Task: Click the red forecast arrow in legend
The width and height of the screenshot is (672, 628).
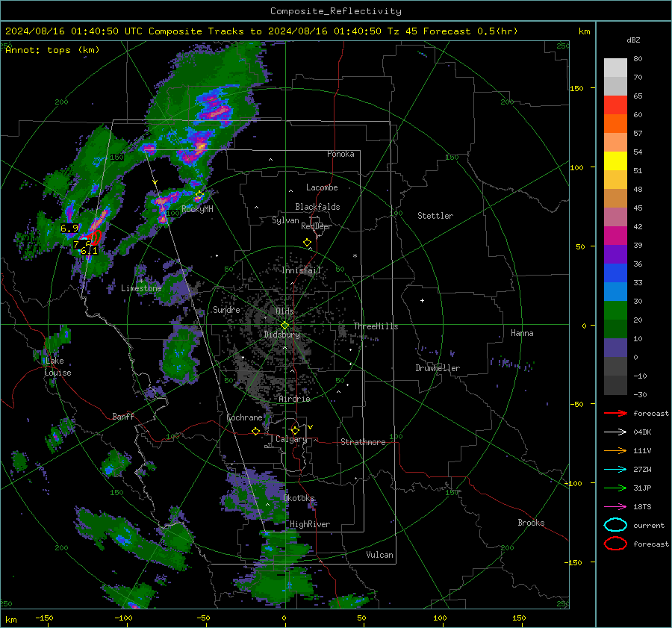Action: [x=615, y=413]
